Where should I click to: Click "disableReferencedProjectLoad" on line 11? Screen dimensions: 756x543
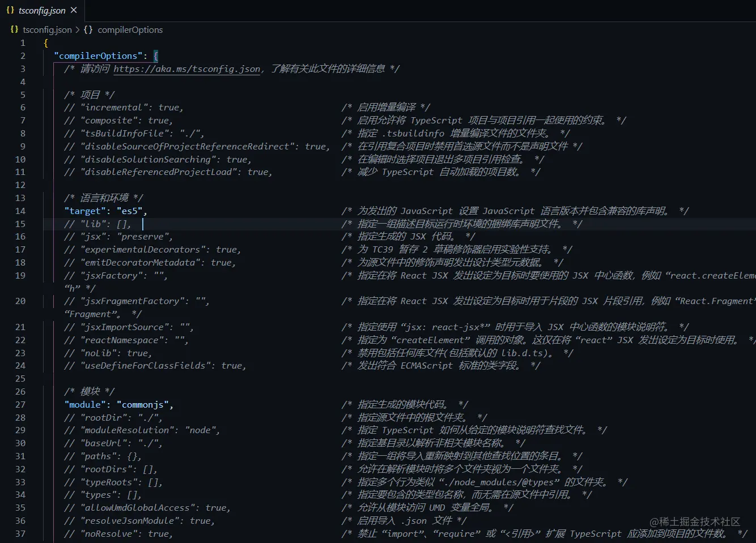point(161,172)
